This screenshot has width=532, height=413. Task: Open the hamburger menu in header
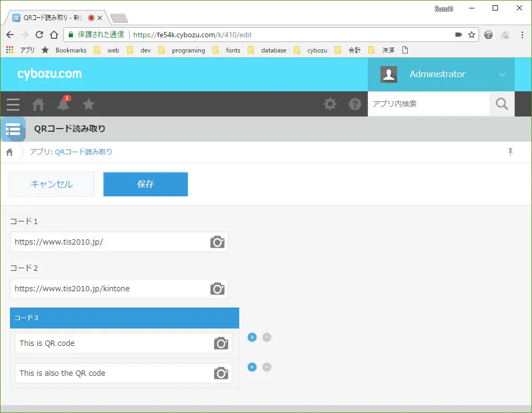pyautogui.click(x=13, y=104)
